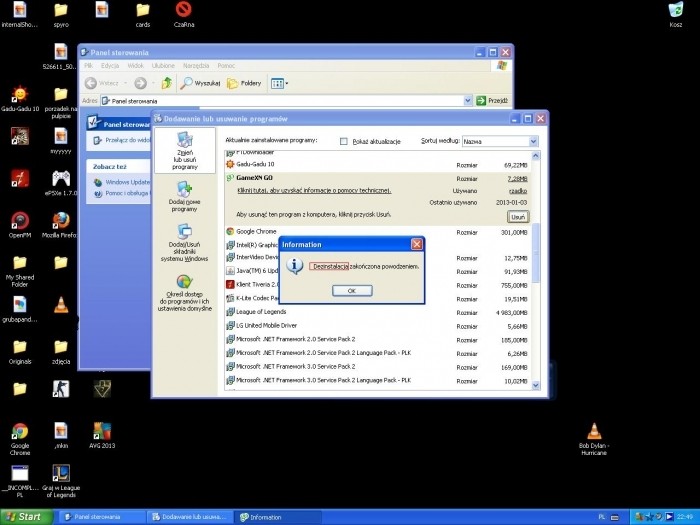Open the 'Narzędzia' menu
Viewport: 700px width, 525px height.
[x=195, y=65]
